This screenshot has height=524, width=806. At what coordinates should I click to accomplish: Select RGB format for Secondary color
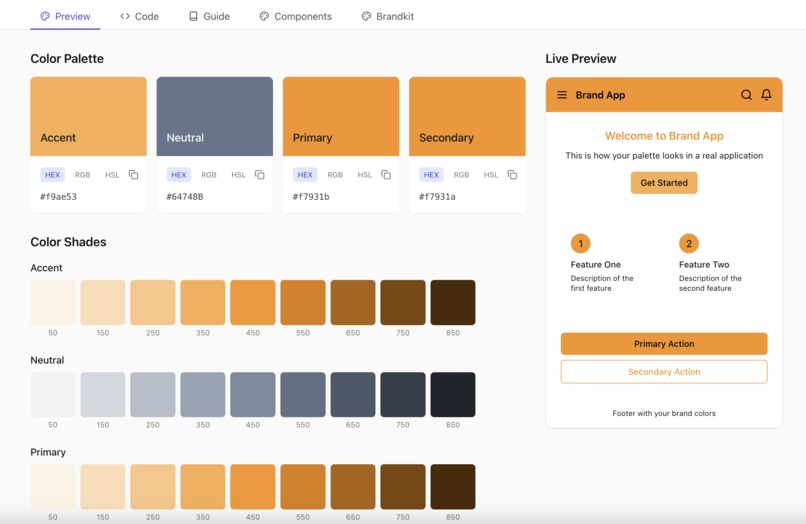[x=461, y=175]
